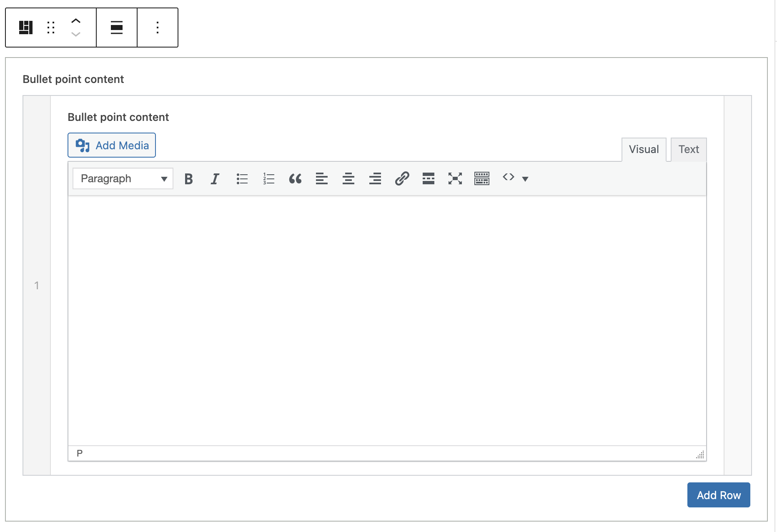This screenshot has height=532, width=777.
Task: Insert or edit a link
Action: pos(402,179)
